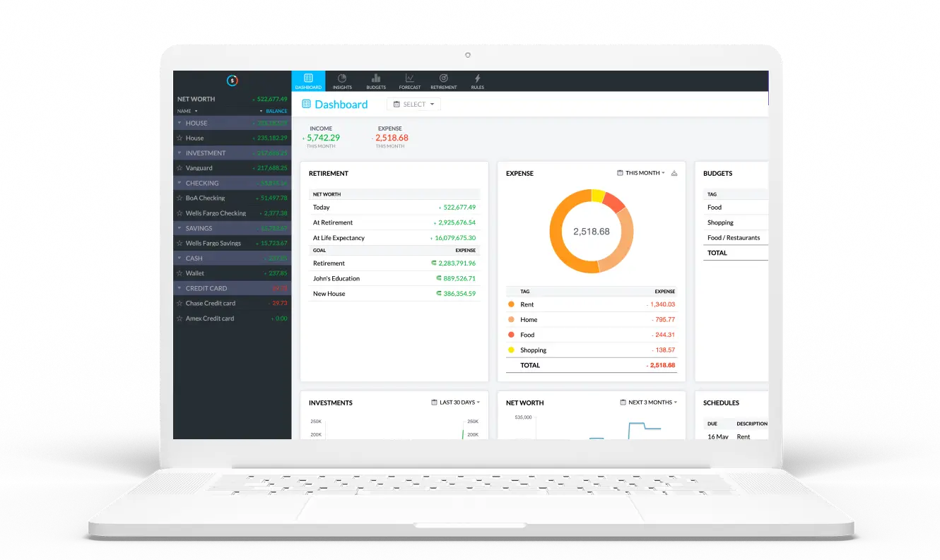
Task: Collapse the INVESTMENT account group
Action: pyautogui.click(x=180, y=153)
